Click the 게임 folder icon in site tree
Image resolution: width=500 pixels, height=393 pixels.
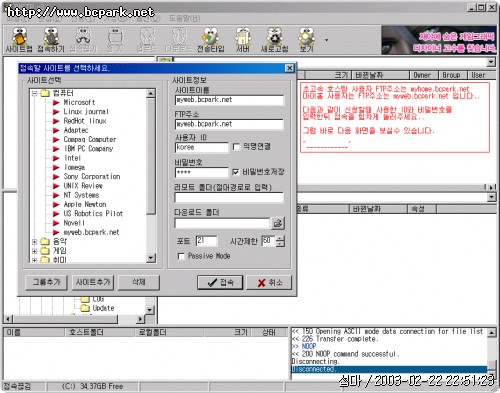[45, 251]
